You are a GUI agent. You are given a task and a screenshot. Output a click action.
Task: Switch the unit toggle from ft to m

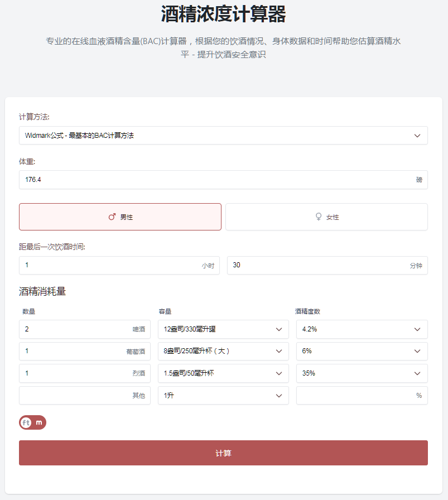tap(39, 422)
